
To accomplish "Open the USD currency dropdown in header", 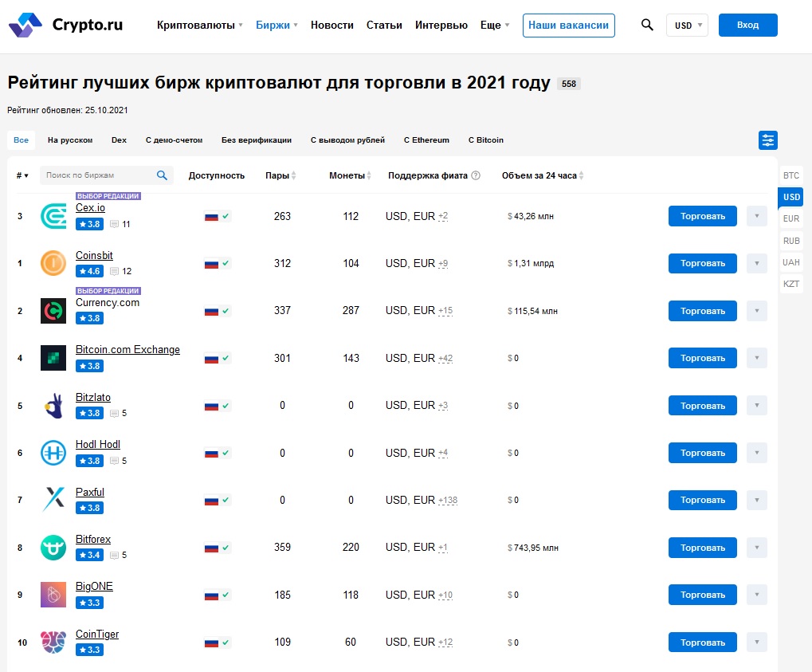I will 687,25.
